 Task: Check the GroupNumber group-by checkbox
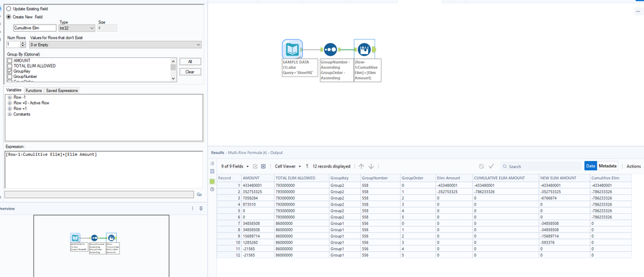pyautogui.click(x=10, y=76)
